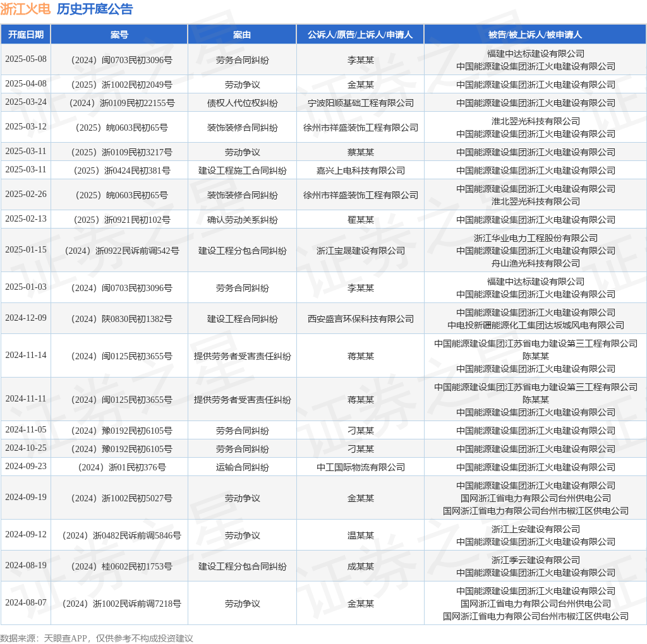Click the 案由 column header
This screenshot has width=647, height=644.
click(x=242, y=35)
